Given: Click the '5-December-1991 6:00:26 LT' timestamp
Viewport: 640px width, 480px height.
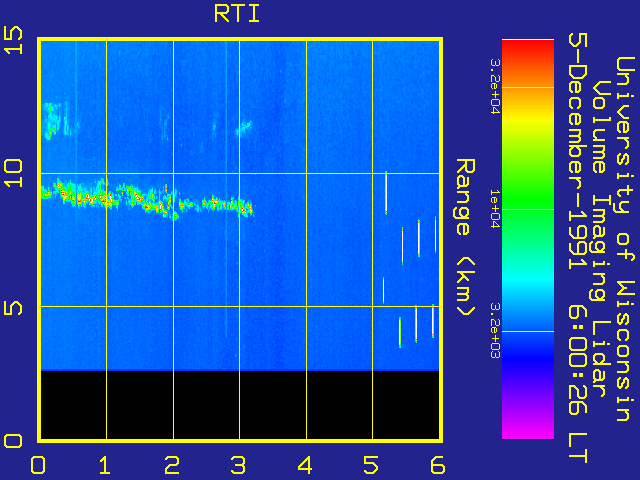Looking at the screenshot, I should tap(578, 248).
